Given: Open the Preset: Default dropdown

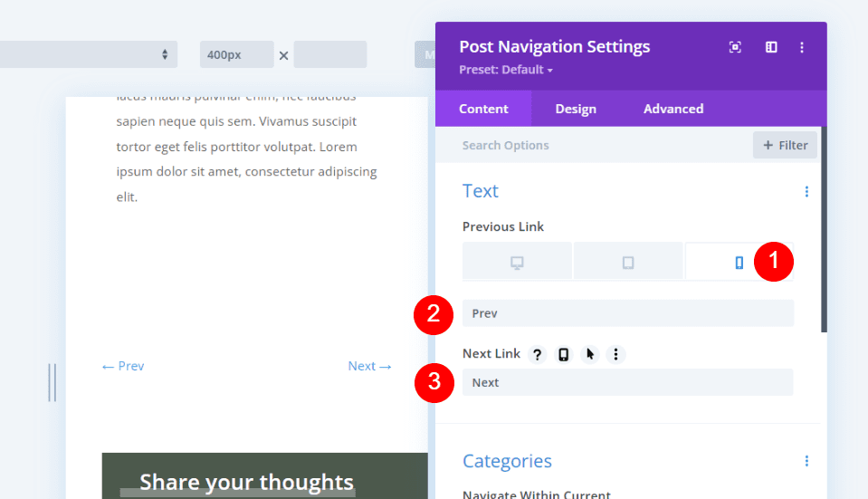Looking at the screenshot, I should 505,70.
